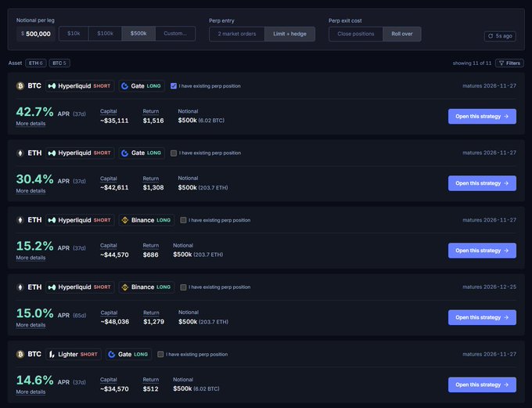The width and height of the screenshot is (532, 408).
Task: Choose the Custom notional option
Action: [x=175, y=34]
